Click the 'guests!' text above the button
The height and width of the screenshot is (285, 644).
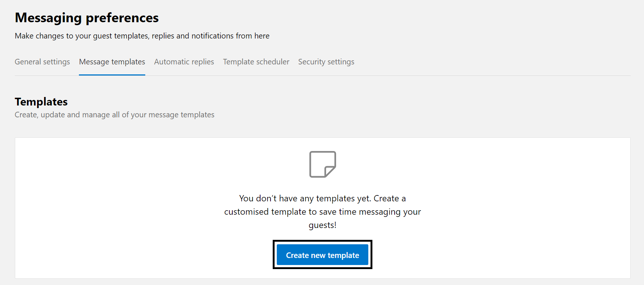pos(322,225)
